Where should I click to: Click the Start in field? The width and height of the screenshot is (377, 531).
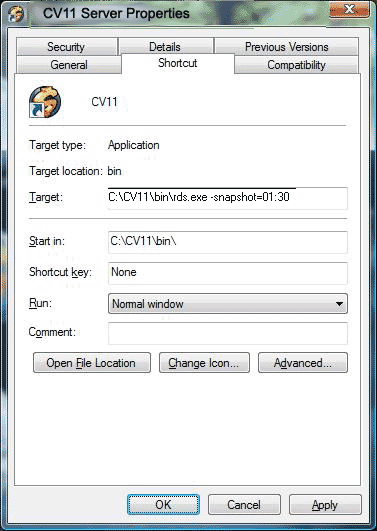(228, 242)
